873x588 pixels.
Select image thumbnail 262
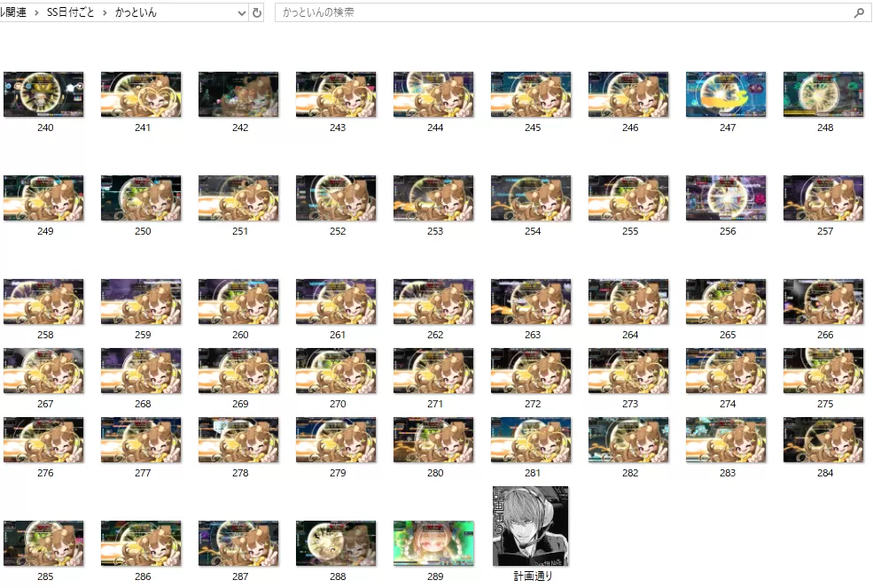pos(433,301)
